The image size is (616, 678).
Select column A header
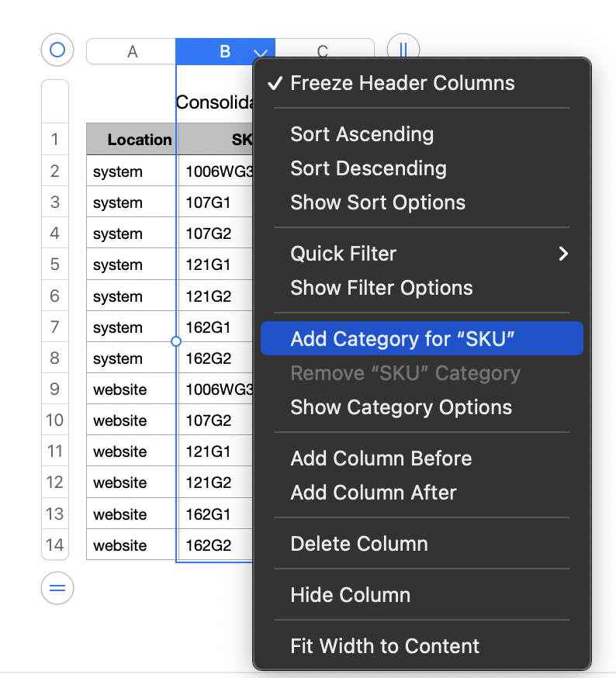coord(132,52)
